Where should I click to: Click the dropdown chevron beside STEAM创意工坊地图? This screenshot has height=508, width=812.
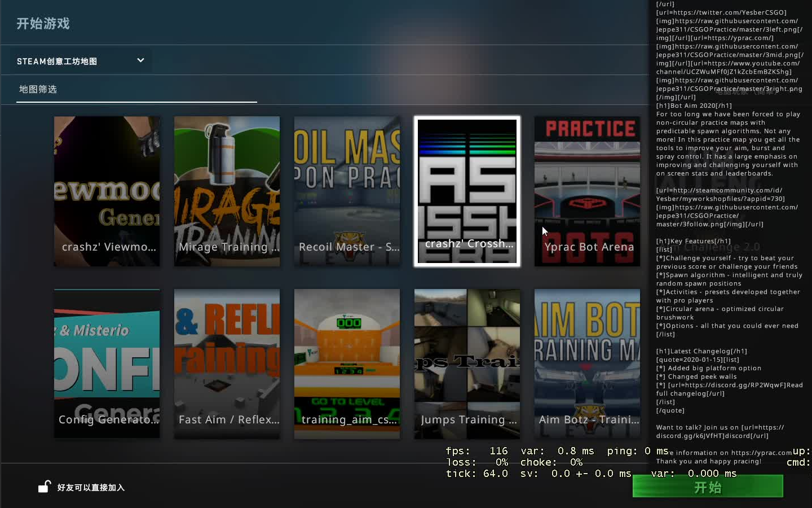coord(140,60)
